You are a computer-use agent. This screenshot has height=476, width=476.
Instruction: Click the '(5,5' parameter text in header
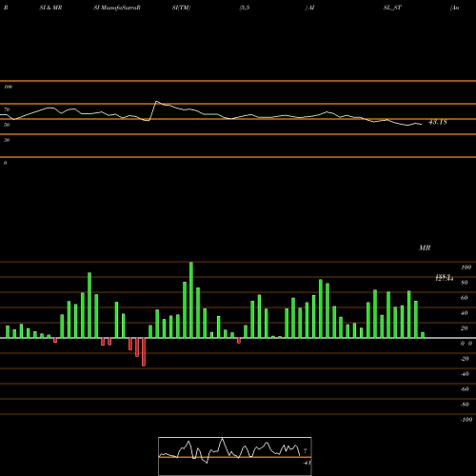pos(245,8)
